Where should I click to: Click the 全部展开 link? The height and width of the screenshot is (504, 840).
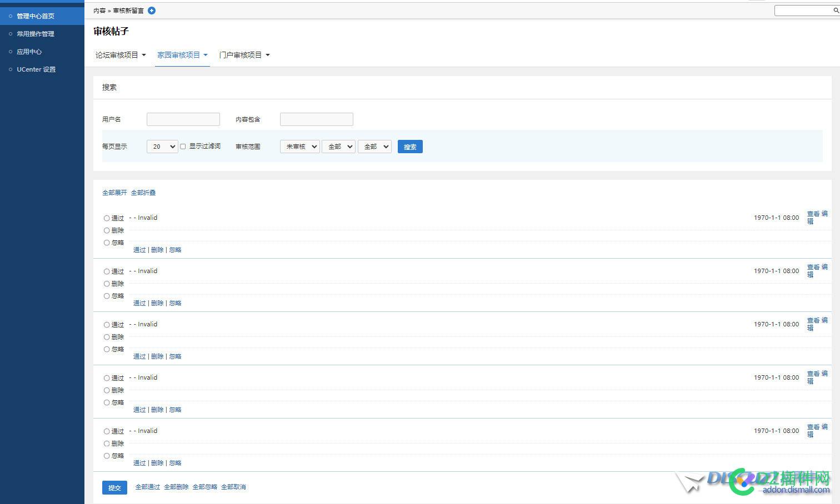click(x=114, y=193)
